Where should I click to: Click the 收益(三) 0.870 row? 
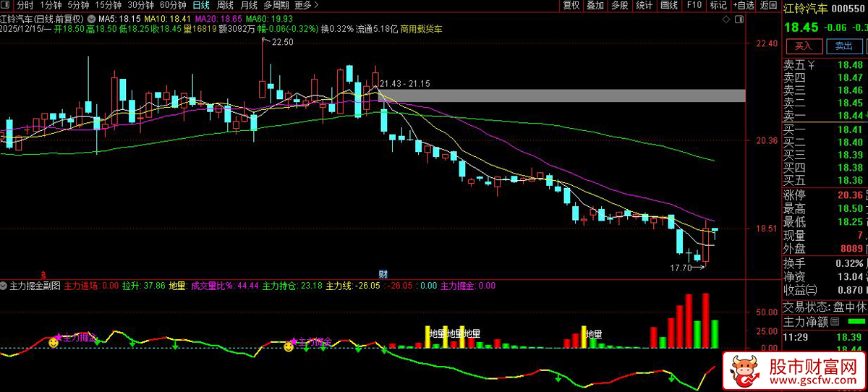tap(825, 290)
